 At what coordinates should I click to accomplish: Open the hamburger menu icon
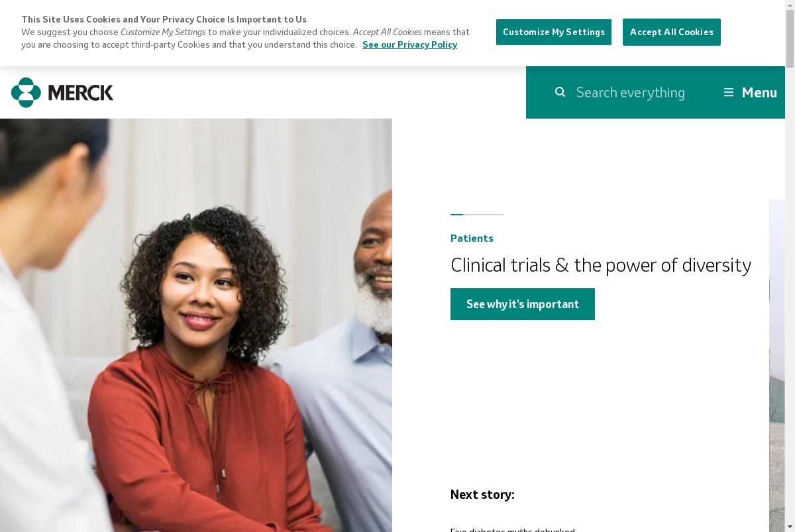point(729,92)
